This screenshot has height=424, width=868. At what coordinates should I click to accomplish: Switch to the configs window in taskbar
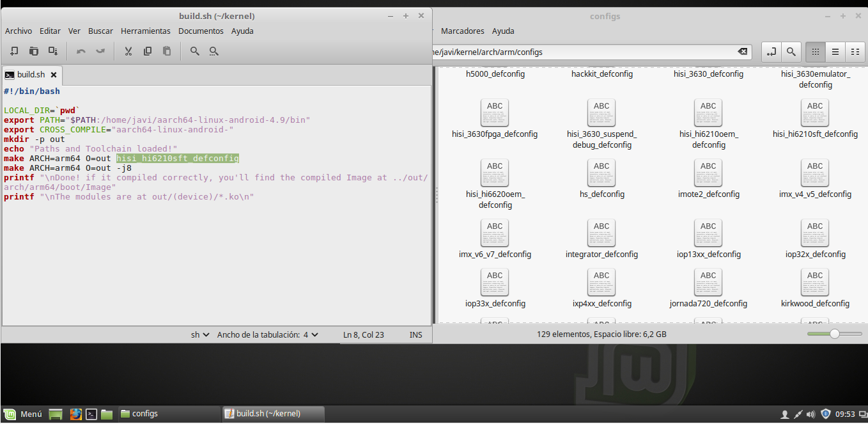tap(168, 414)
